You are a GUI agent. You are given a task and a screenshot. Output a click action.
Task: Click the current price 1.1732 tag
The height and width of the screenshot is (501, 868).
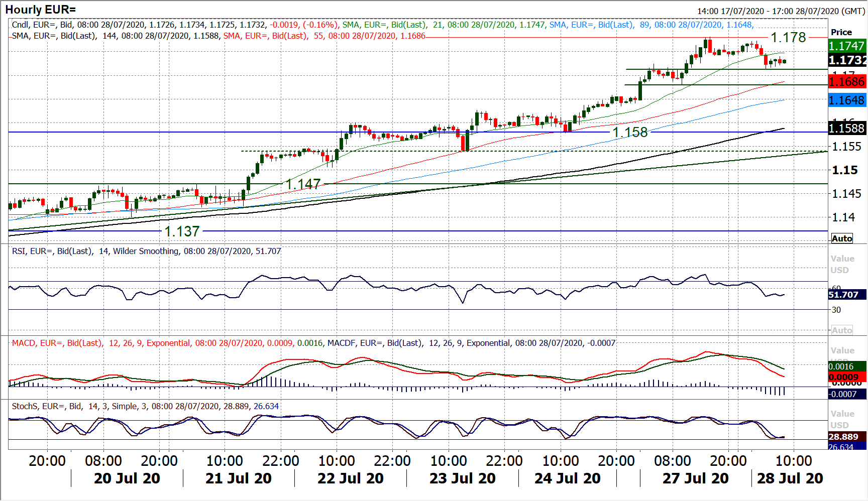(847, 60)
